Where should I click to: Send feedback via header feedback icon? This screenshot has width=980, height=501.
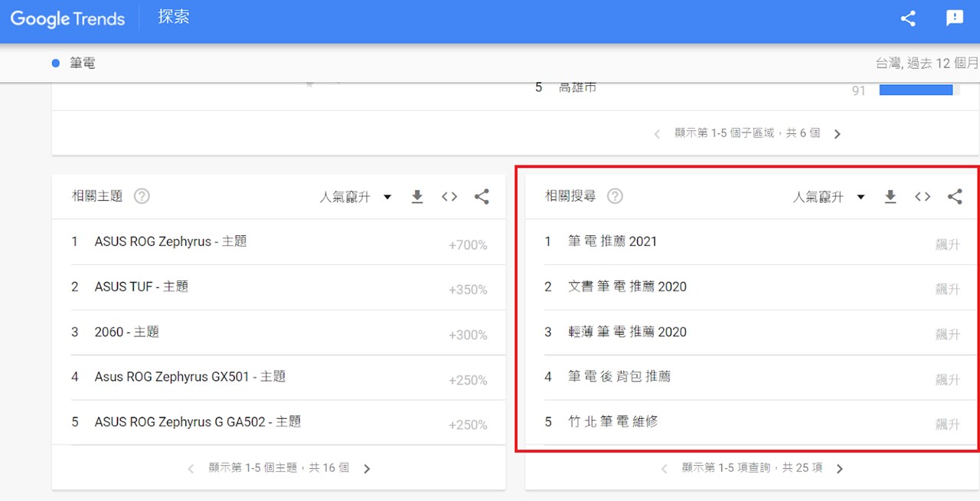tap(955, 18)
